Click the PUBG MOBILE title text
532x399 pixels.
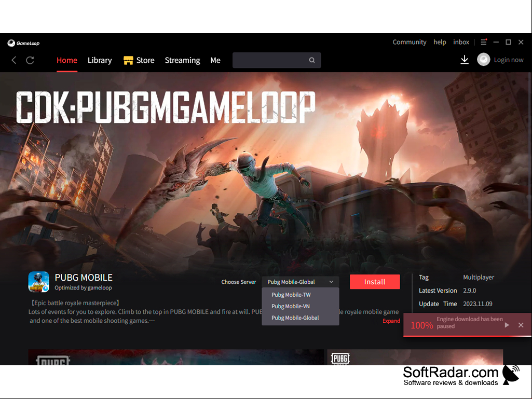[x=84, y=277]
